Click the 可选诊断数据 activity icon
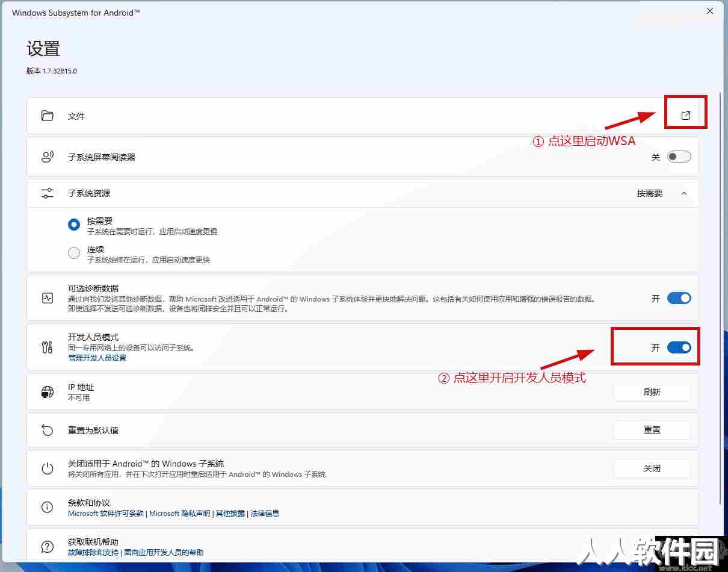Screen dimensions: 728x572 pos(48,298)
